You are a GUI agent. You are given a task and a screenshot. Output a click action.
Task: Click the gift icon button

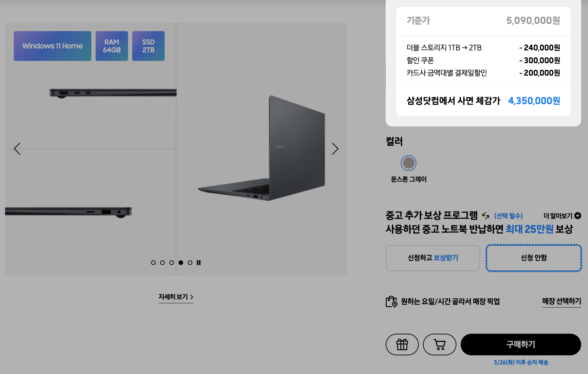[402, 345]
